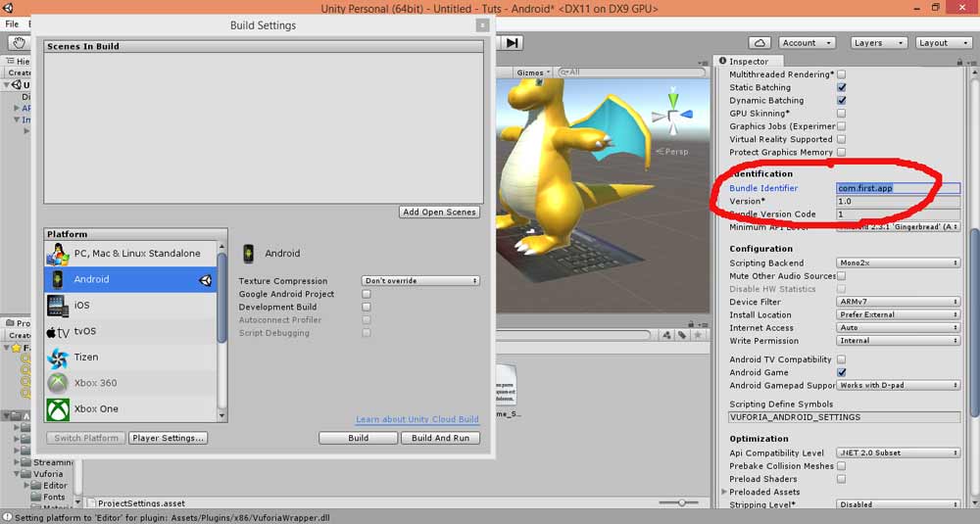Tick the Google Android Project checkbox

[x=367, y=294]
